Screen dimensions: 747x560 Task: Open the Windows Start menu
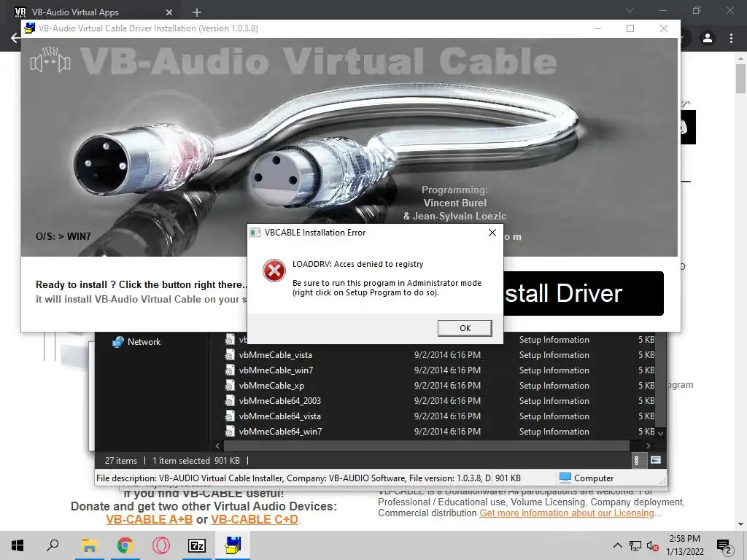coord(18,545)
